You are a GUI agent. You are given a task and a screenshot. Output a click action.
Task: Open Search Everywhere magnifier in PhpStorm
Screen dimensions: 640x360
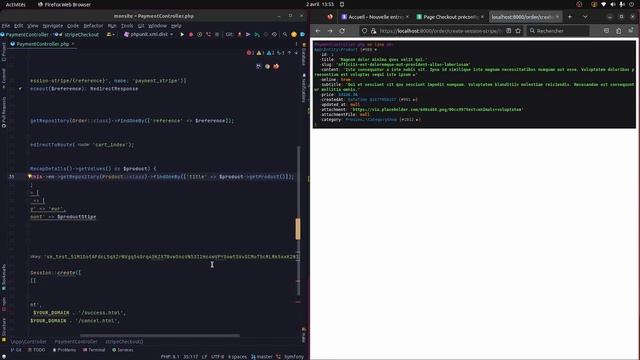pyautogui.click(x=285, y=35)
